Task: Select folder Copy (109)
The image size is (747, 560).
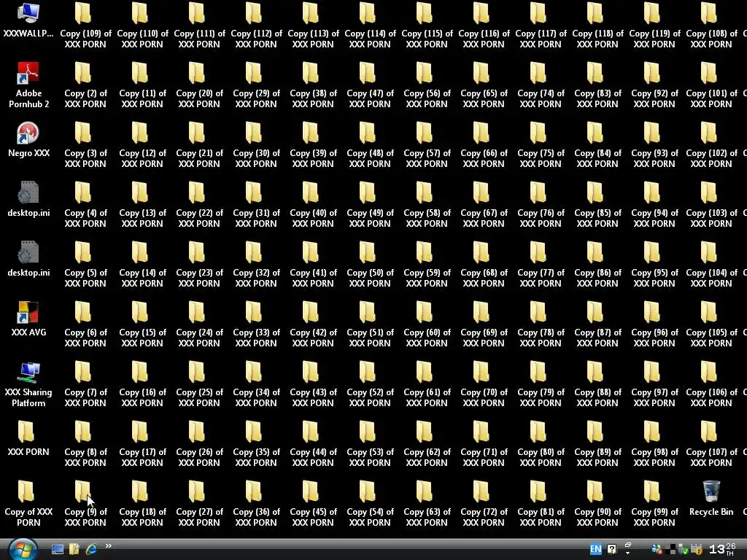Action: point(85,26)
